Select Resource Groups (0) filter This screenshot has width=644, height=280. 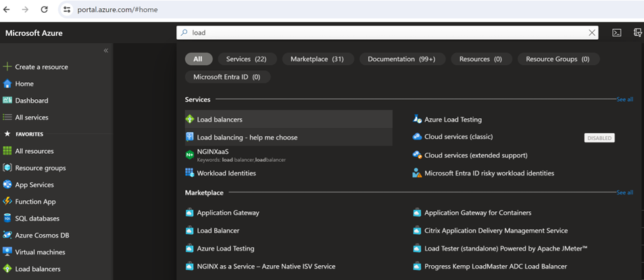(558, 59)
